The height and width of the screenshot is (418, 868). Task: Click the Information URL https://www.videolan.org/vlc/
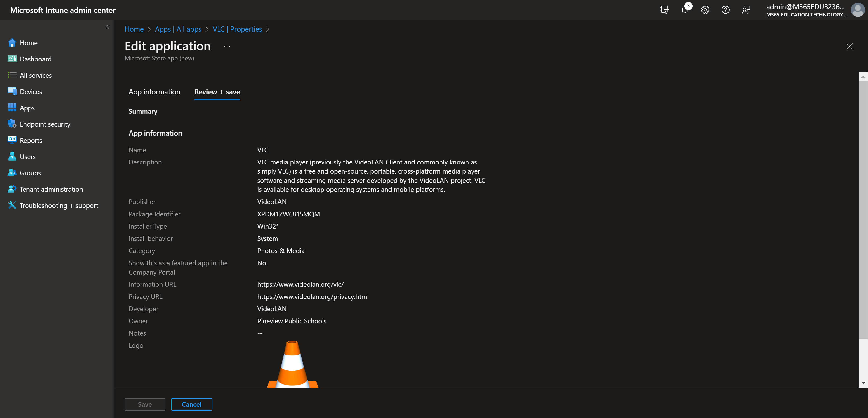pos(300,284)
